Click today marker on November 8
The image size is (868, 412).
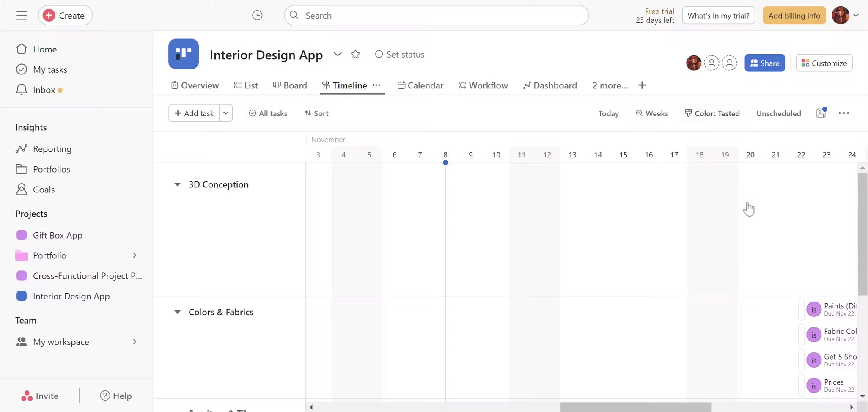tap(445, 162)
